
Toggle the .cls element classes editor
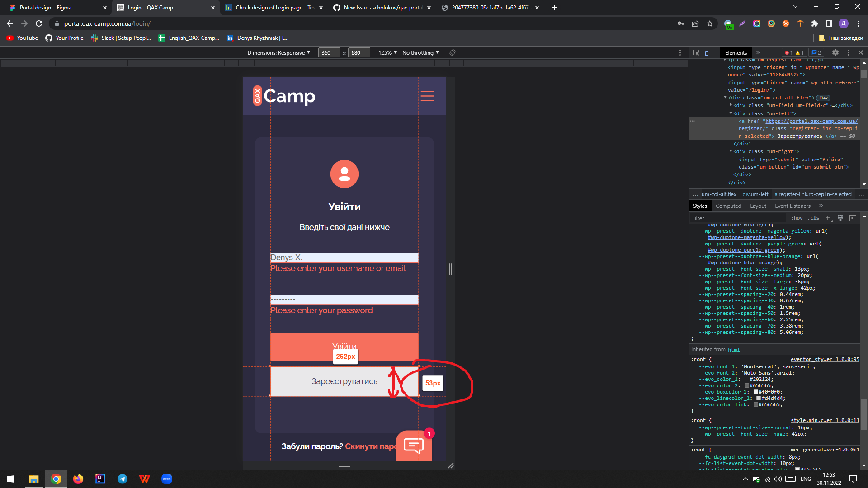[x=814, y=218]
